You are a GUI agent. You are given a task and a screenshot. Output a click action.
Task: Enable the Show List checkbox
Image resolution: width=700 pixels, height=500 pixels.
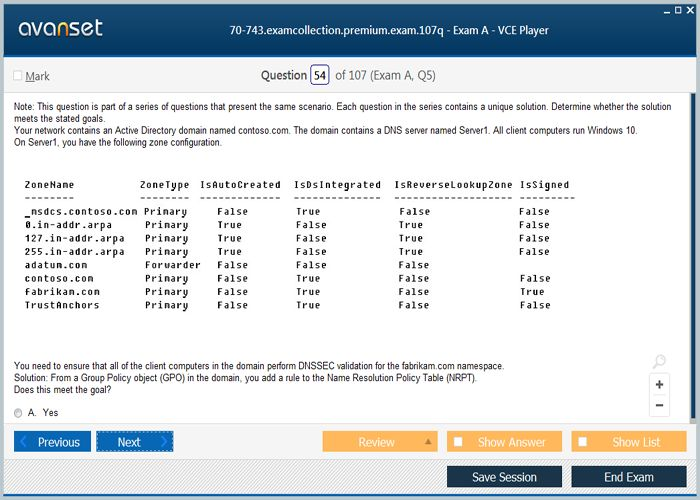[583, 442]
